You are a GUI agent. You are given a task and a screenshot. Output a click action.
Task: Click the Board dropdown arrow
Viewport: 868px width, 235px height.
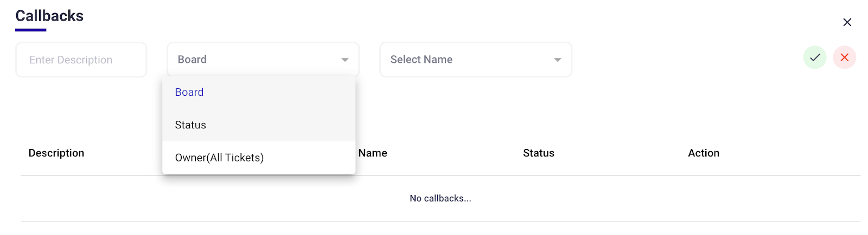[344, 60]
